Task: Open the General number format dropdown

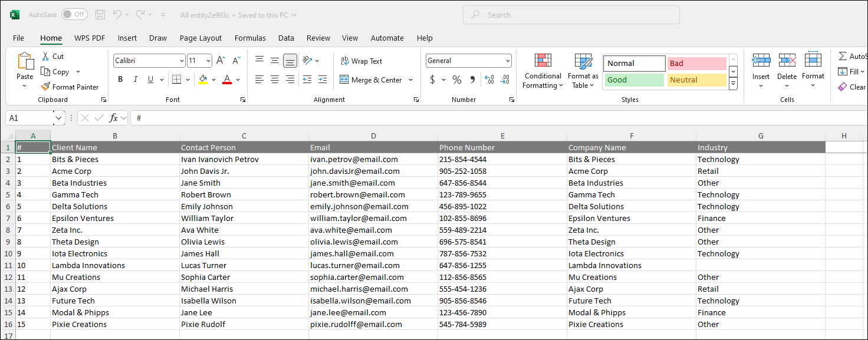Action: tap(508, 61)
